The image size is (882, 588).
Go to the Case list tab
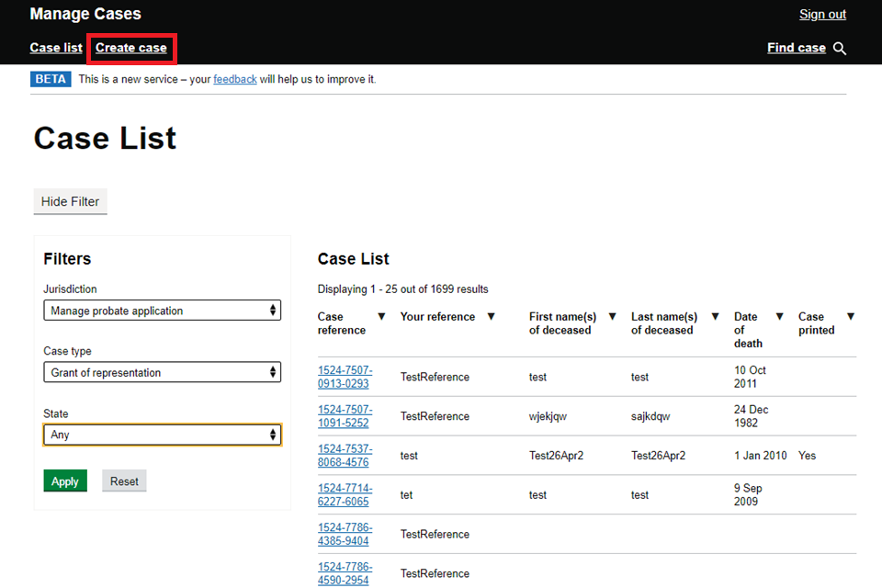pos(56,48)
